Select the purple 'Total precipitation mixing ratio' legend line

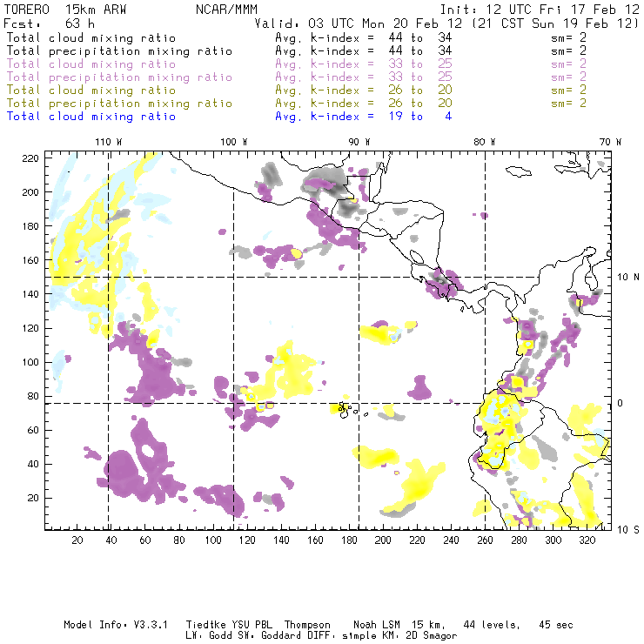tap(119, 77)
